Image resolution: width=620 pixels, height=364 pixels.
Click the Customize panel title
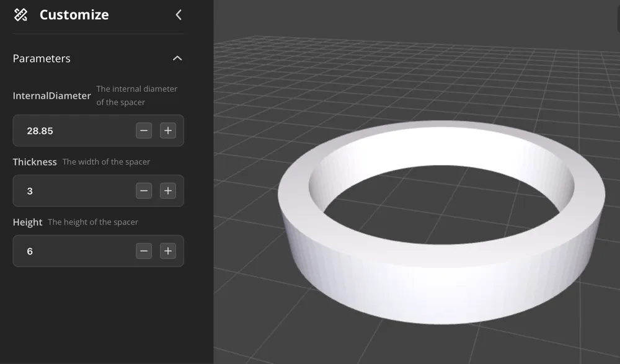click(x=74, y=15)
